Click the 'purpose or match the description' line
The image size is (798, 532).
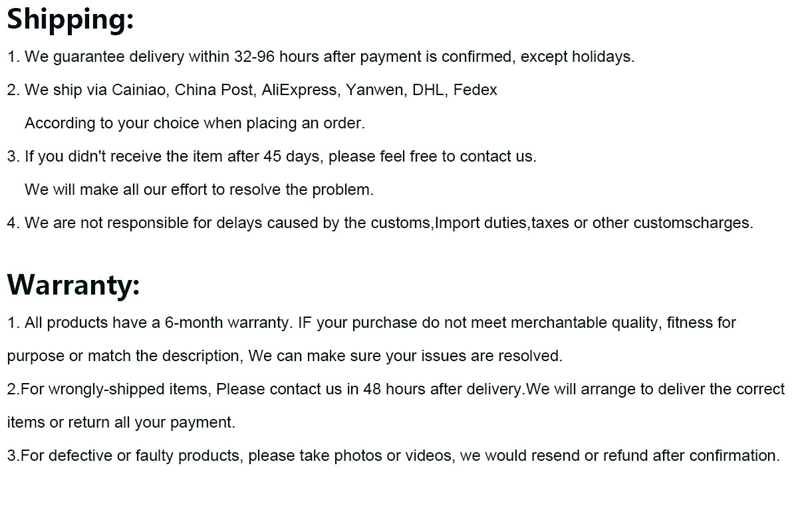(285, 356)
